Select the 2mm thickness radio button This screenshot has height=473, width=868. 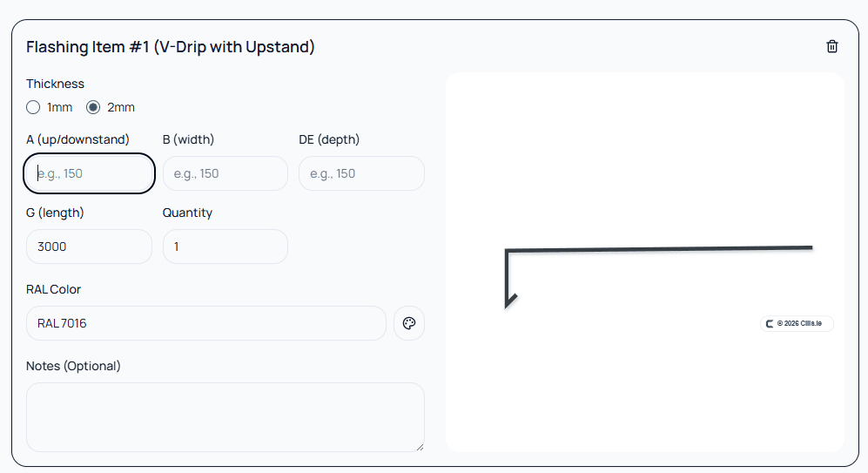tap(94, 107)
